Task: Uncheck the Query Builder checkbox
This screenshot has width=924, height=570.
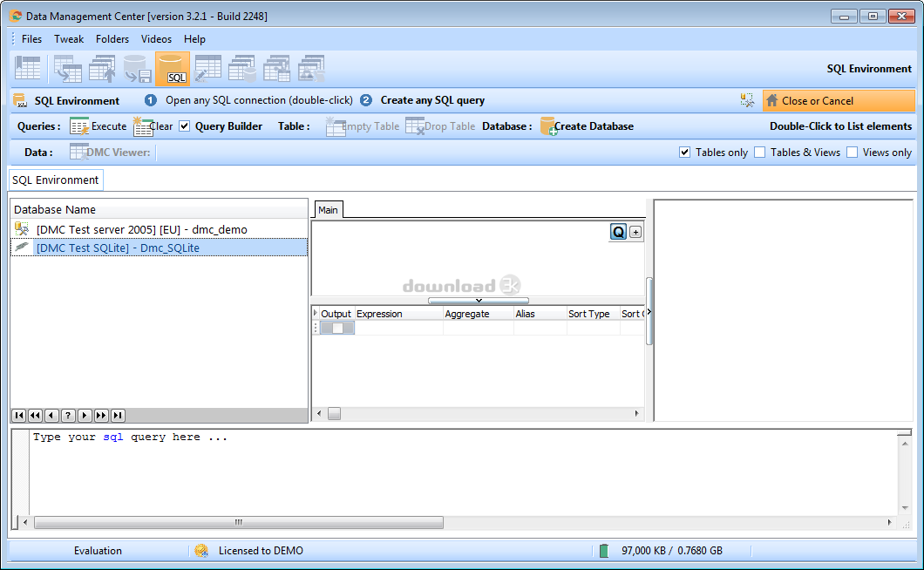Action: [x=185, y=126]
